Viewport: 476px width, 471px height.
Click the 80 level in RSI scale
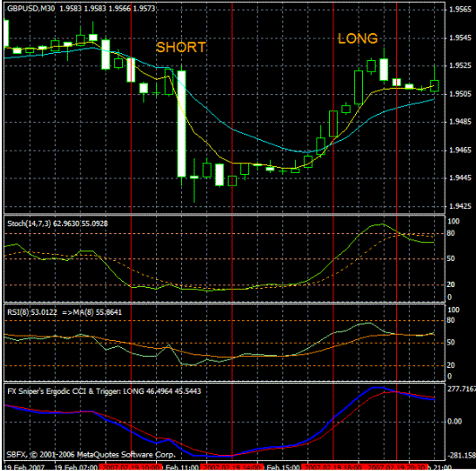coord(451,320)
